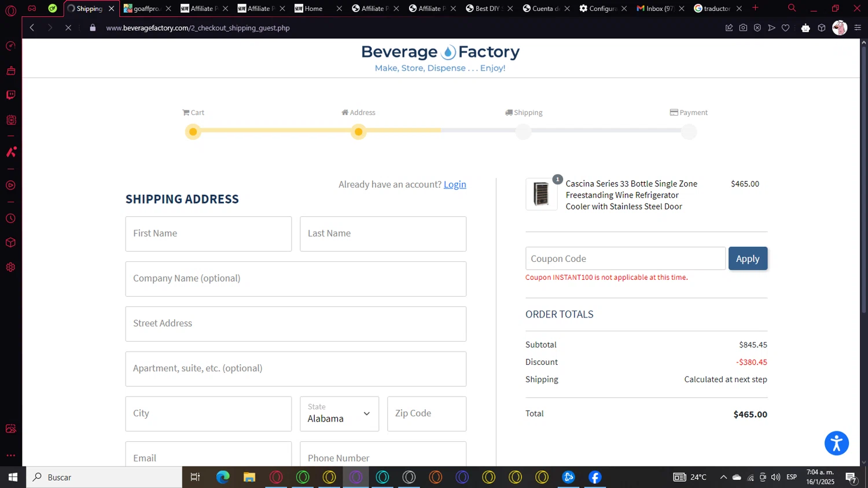Image resolution: width=868 pixels, height=488 pixels.
Task: Open the image gallery icon in sidebar
Action: click(x=10, y=428)
